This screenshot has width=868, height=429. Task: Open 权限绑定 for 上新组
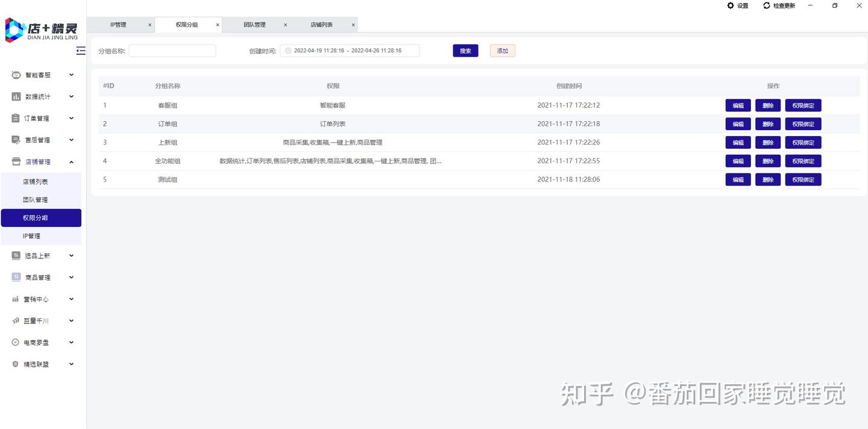pyautogui.click(x=803, y=143)
